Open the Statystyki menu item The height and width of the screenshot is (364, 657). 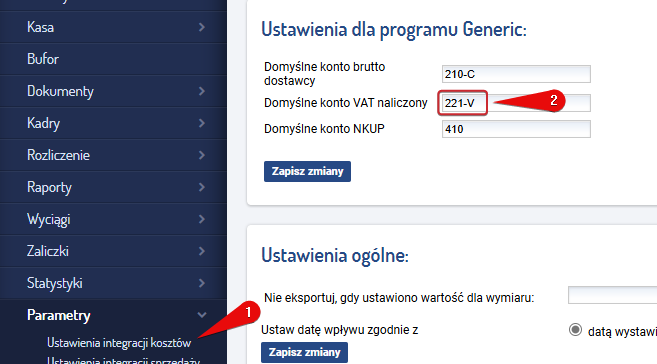pos(113,283)
